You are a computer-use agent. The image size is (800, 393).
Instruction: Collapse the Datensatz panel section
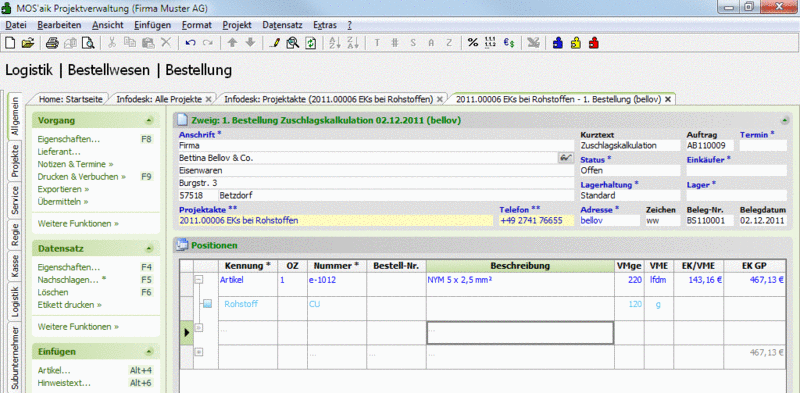148,249
